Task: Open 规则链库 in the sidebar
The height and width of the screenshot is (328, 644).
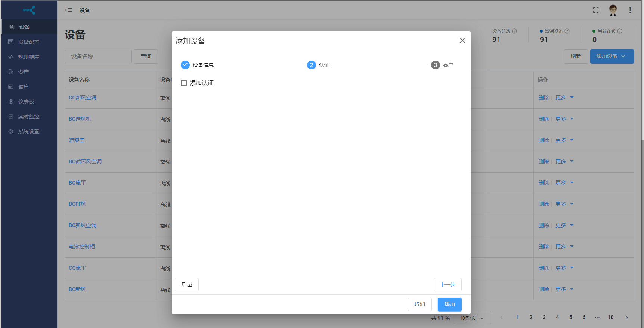Action: point(29,57)
